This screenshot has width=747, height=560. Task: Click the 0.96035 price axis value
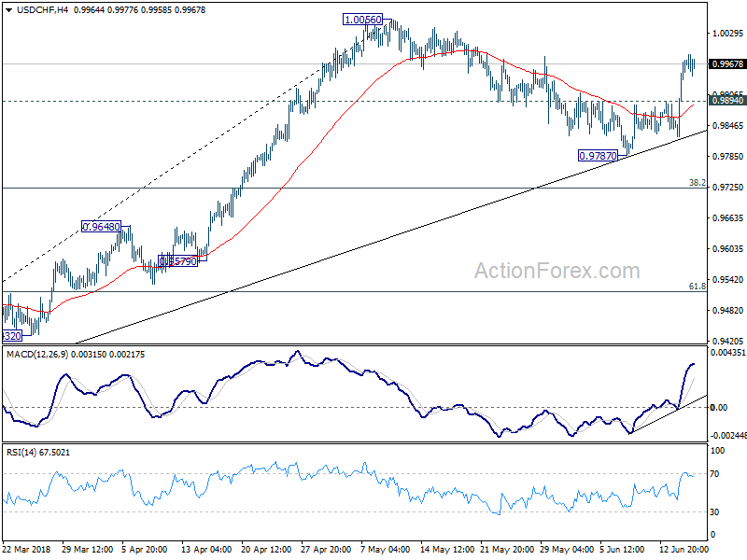727,249
